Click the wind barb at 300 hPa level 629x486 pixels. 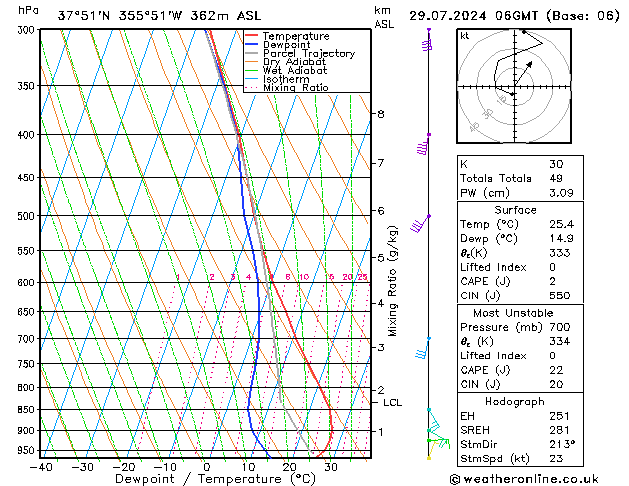428,40
